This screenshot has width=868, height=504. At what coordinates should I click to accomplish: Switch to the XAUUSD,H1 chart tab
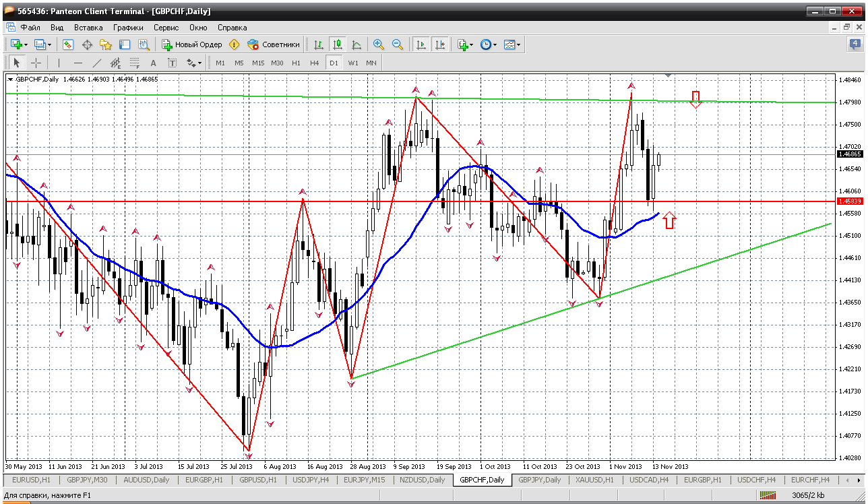(594, 480)
